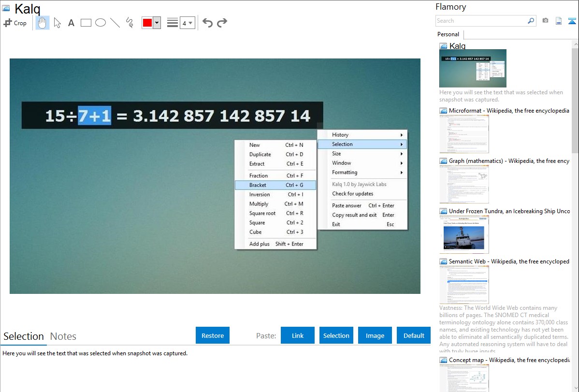Select the rectangle drawing tool

[x=86, y=23]
